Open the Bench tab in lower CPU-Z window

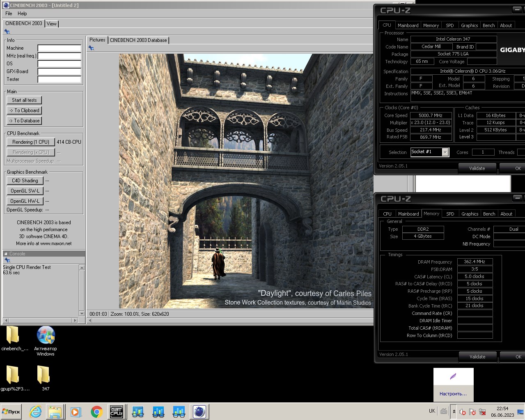coord(489,214)
